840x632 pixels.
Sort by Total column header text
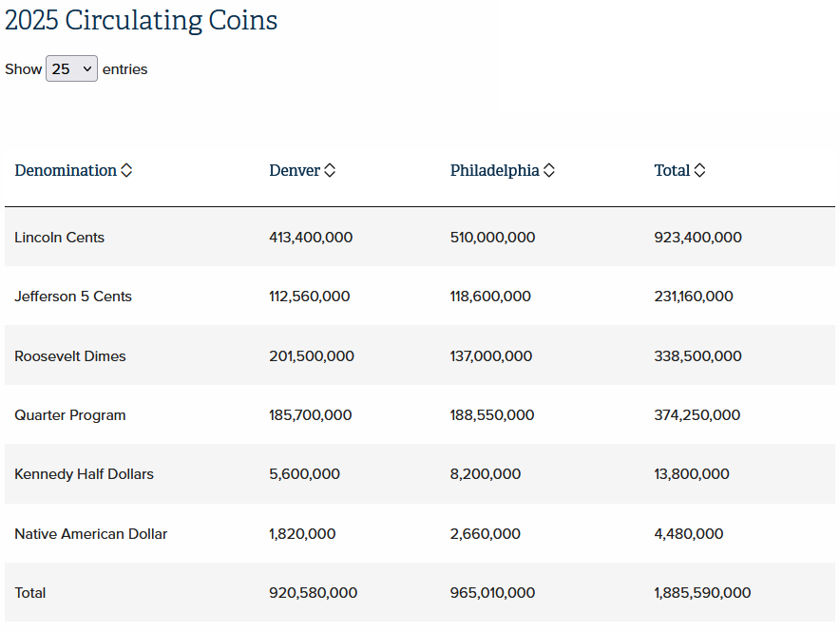[672, 170]
